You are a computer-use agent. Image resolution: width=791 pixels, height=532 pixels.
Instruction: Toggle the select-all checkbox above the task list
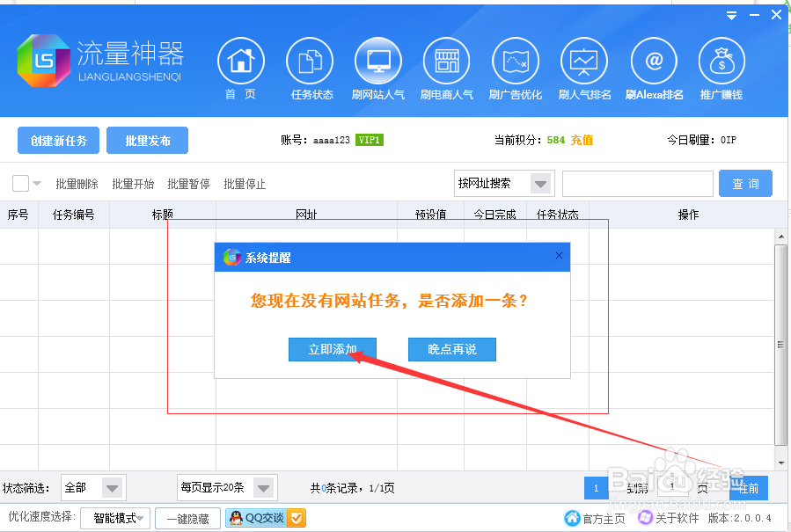click(21, 183)
